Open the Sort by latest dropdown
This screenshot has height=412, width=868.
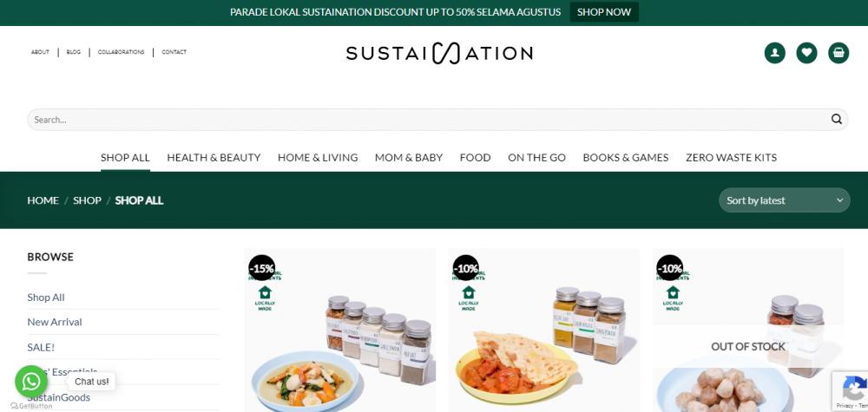[784, 200]
